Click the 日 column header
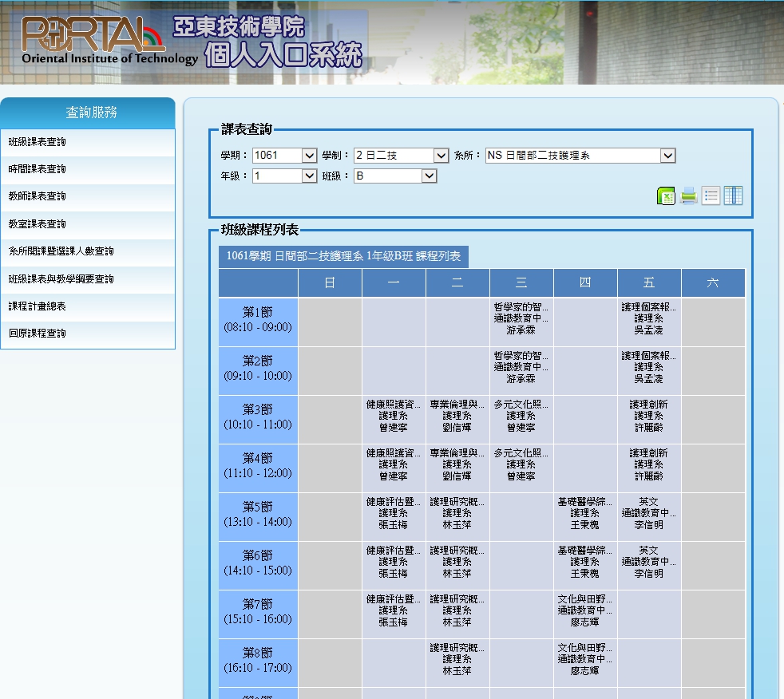 (x=330, y=282)
